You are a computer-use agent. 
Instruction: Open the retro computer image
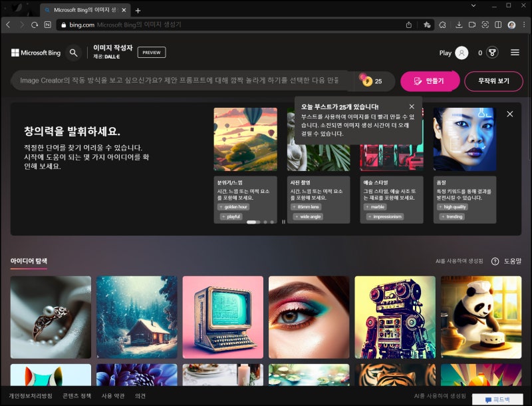(223, 317)
